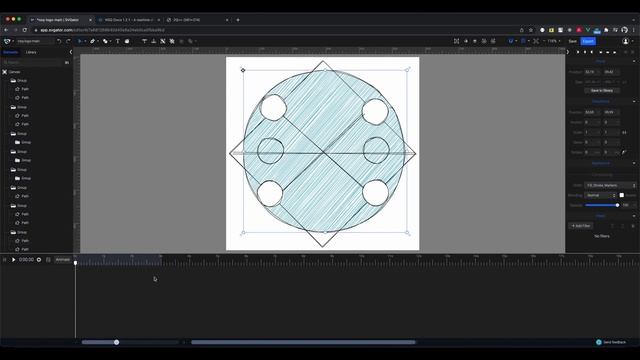Click the Undo arrow in toolbar
The image size is (640, 360).
tap(59, 41)
